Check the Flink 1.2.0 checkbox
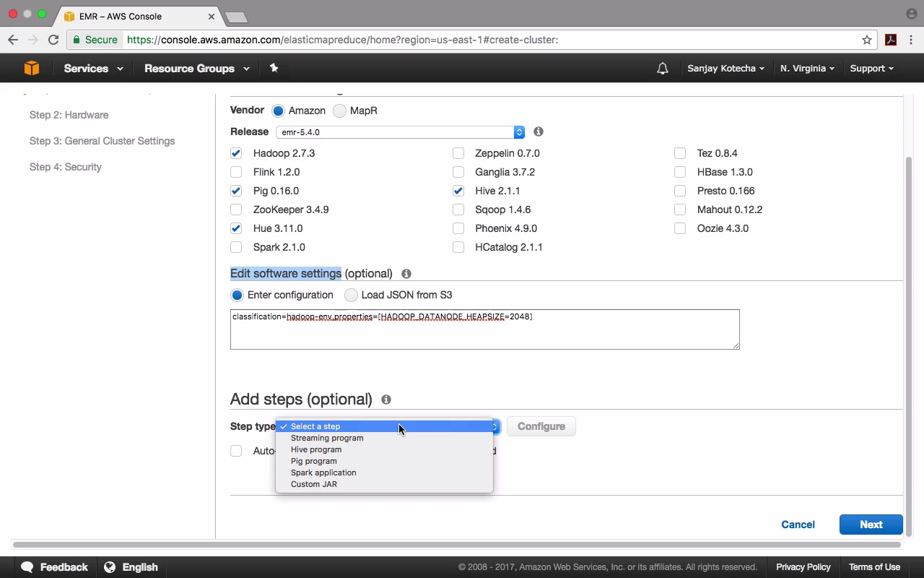924x578 pixels. tap(236, 172)
